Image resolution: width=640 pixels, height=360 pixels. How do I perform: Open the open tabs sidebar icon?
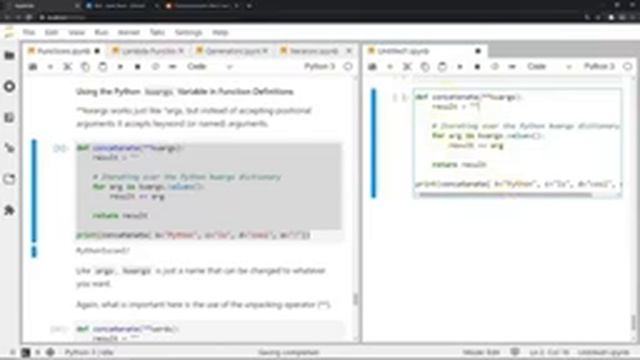coord(9,179)
